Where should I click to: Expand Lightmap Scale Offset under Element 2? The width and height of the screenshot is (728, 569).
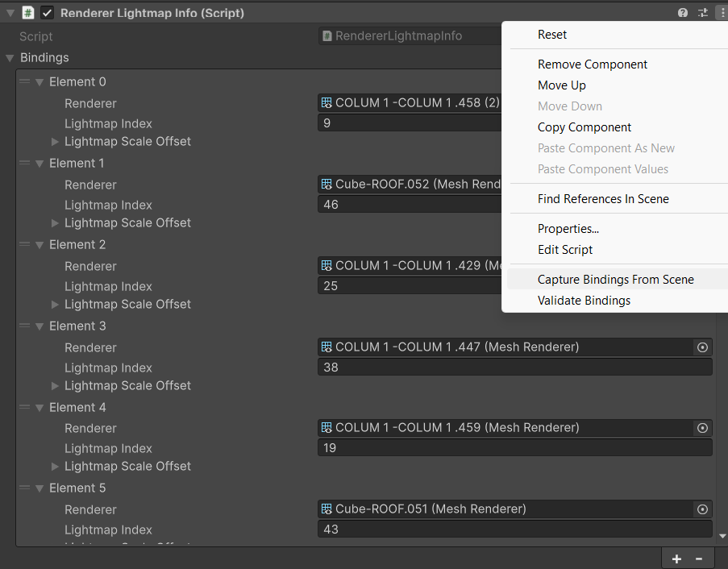[x=55, y=305]
